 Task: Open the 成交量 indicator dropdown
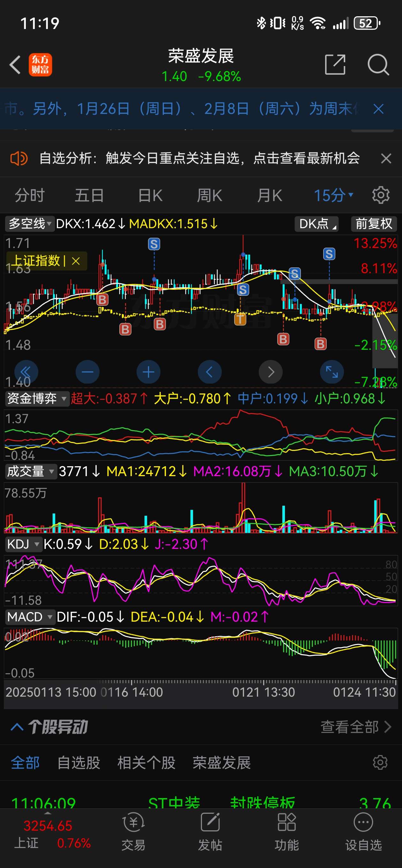click(x=30, y=471)
